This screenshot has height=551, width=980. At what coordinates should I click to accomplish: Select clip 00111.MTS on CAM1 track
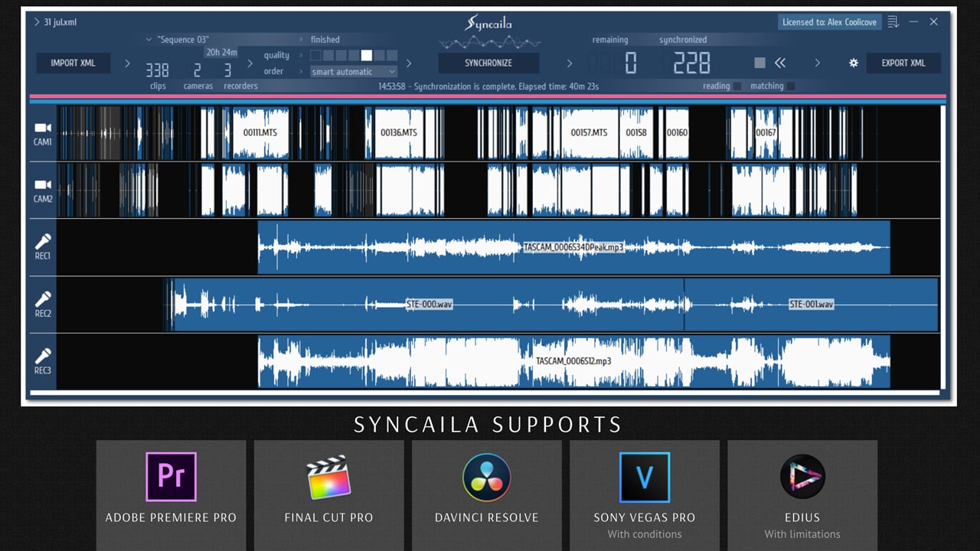[260, 132]
